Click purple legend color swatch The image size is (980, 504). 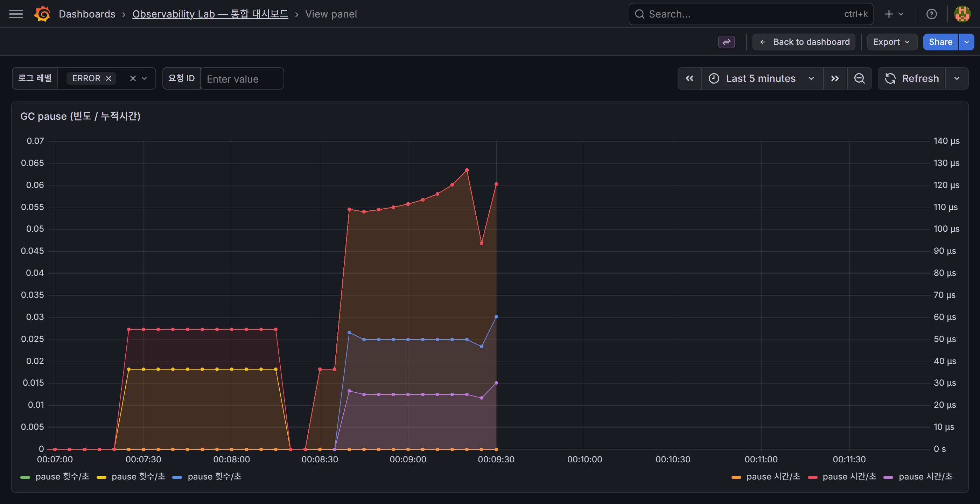click(x=888, y=477)
